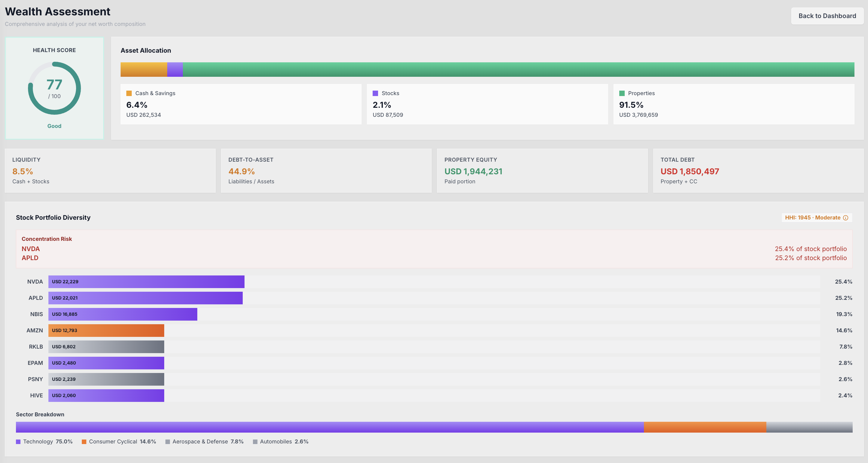Open the NVDA entry under Concentration Risk
Image resolution: width=868 pixels, height=463 pixels.
coord(31,249)
